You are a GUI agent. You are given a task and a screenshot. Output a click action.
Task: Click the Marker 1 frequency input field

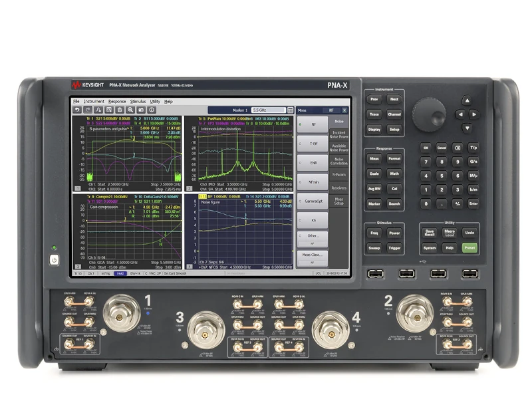tap(269, 110)
